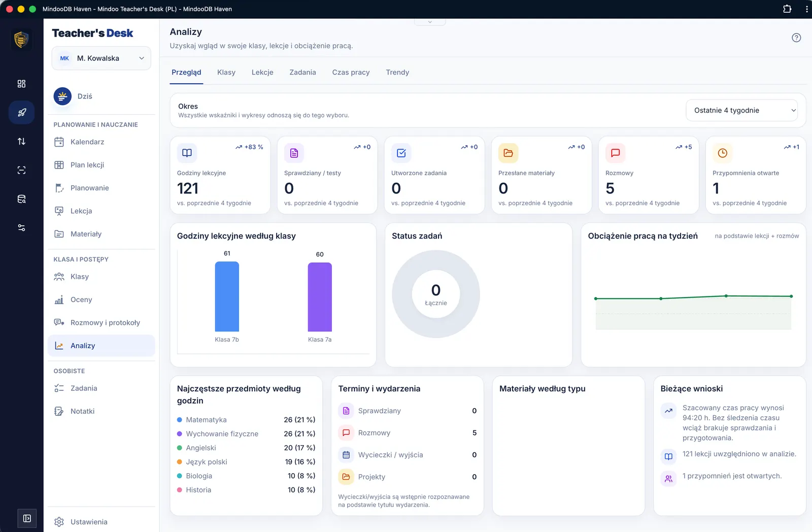The width and height of the screenshot is (812, 532).
Task: Expand the Ostatnie 4 tygodnie period dropdown
Action: pyautogui.click(x=741, y=110)
